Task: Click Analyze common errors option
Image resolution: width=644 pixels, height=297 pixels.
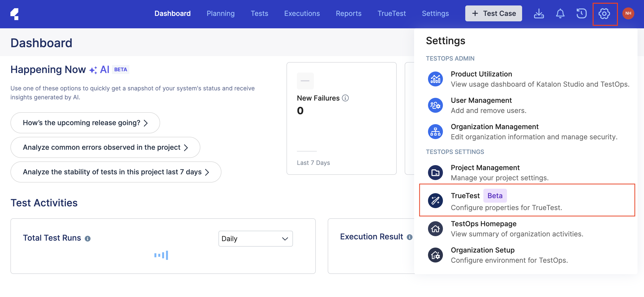Action: [105, 147]
